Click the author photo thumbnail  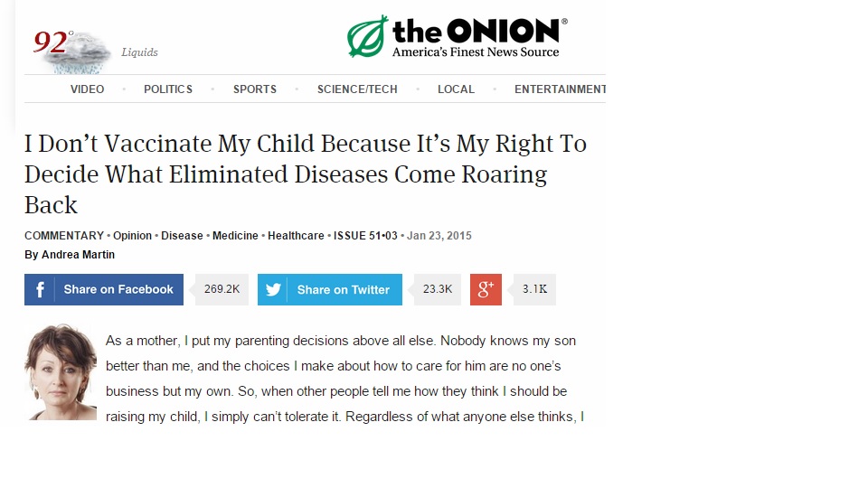(x=61, y=372)
